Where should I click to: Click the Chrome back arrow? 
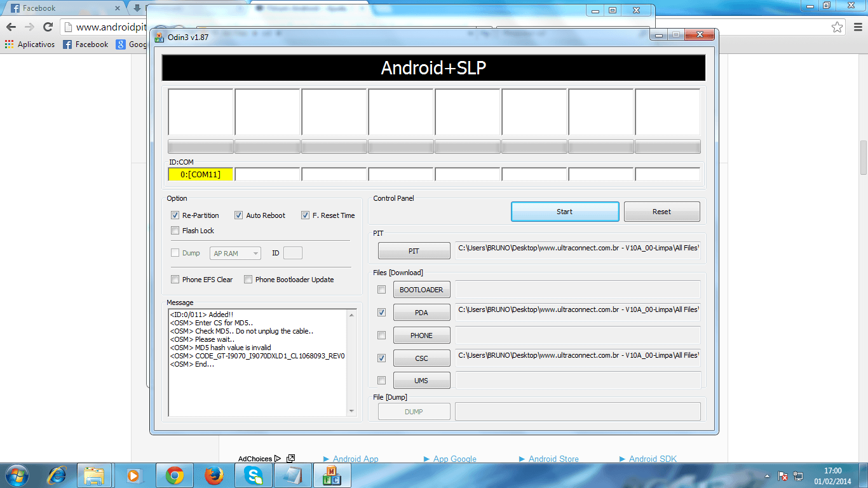[11, 27]
